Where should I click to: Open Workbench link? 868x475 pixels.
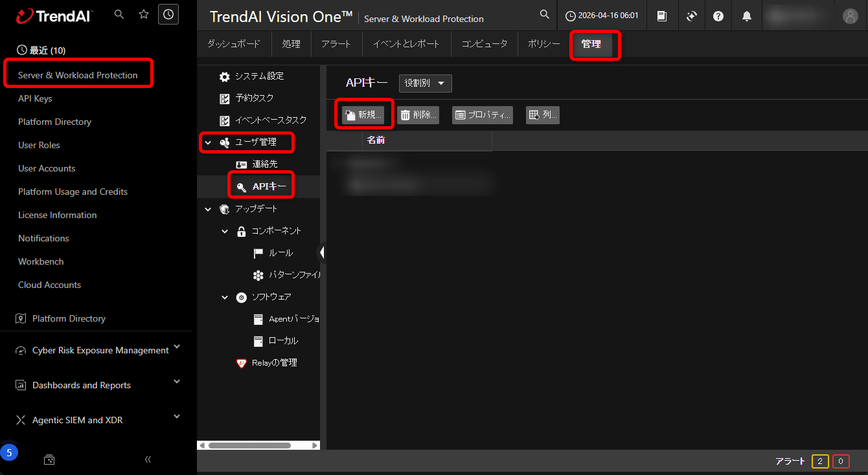(41, 261)
